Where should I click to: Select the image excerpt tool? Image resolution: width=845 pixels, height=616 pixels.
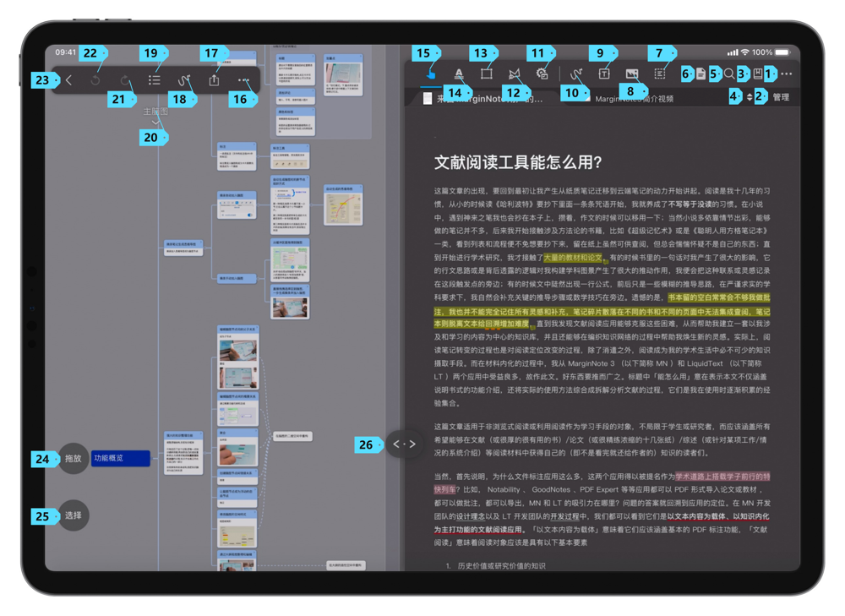pos(633,74)
